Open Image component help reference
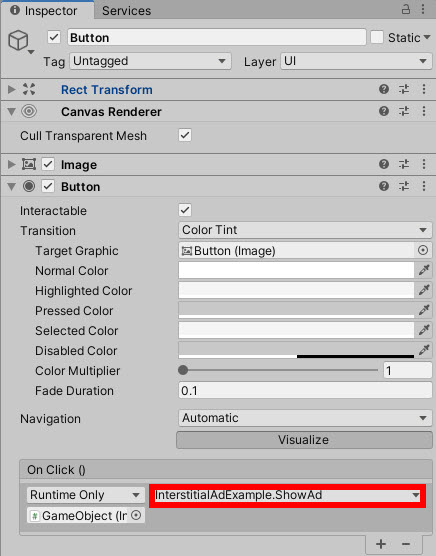Viewport: 436px width, 556px height. tap(384, 164)
